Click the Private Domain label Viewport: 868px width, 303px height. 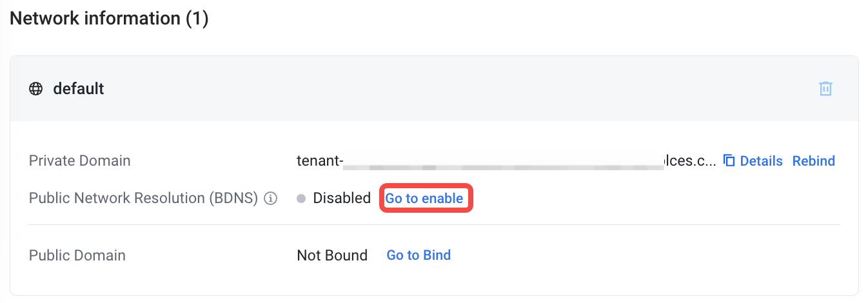[80, 161]
